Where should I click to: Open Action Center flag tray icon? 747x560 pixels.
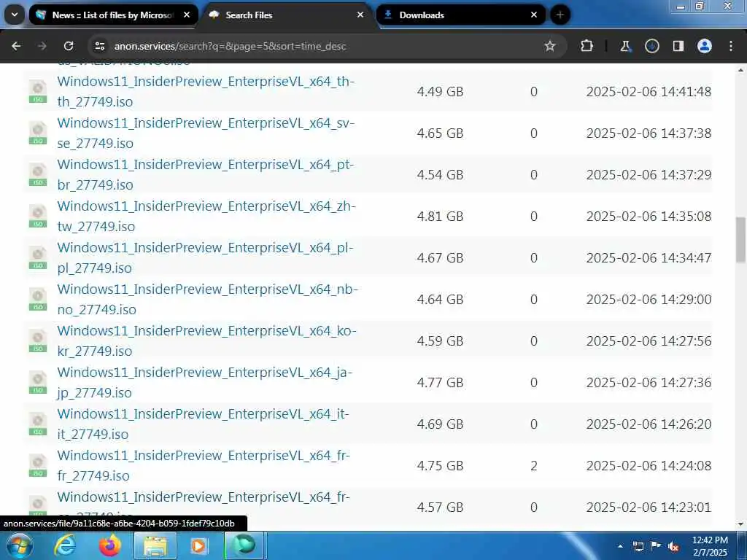point(656,546)
